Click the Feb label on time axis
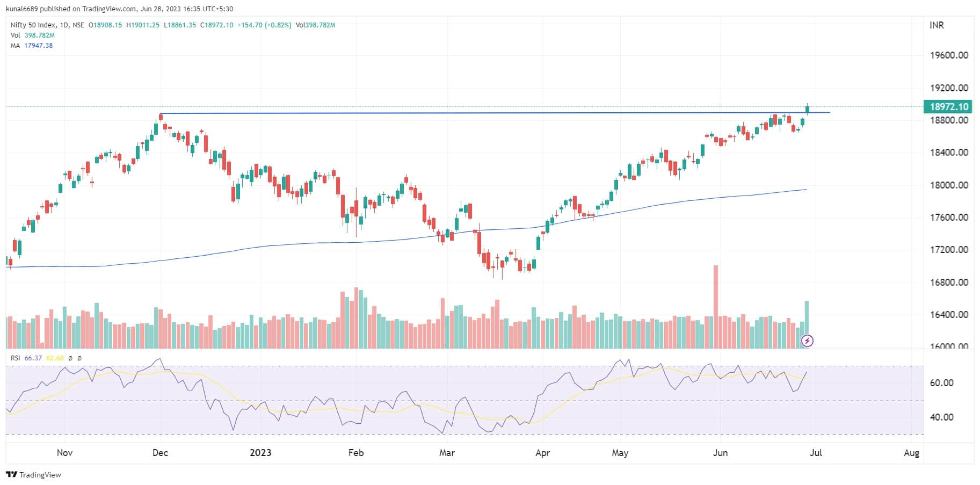 (356, 453)
